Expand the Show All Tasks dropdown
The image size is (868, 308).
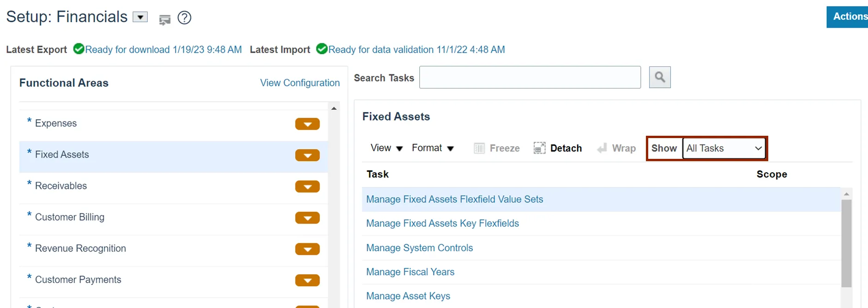723,148
